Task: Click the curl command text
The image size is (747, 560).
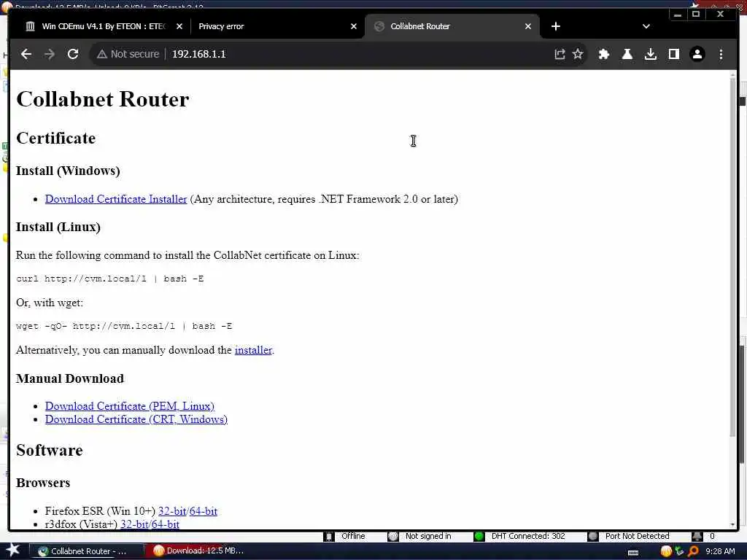Action: (109, 279)
